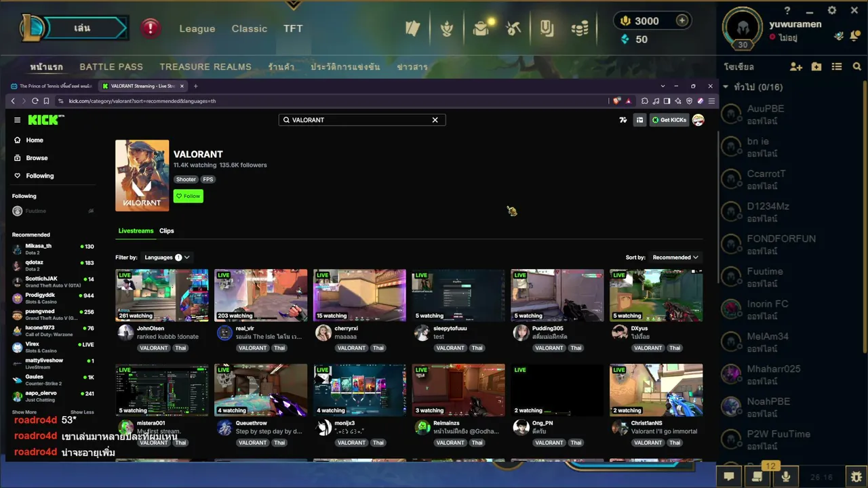Add RP with the plus button

[x=682, y=20]
